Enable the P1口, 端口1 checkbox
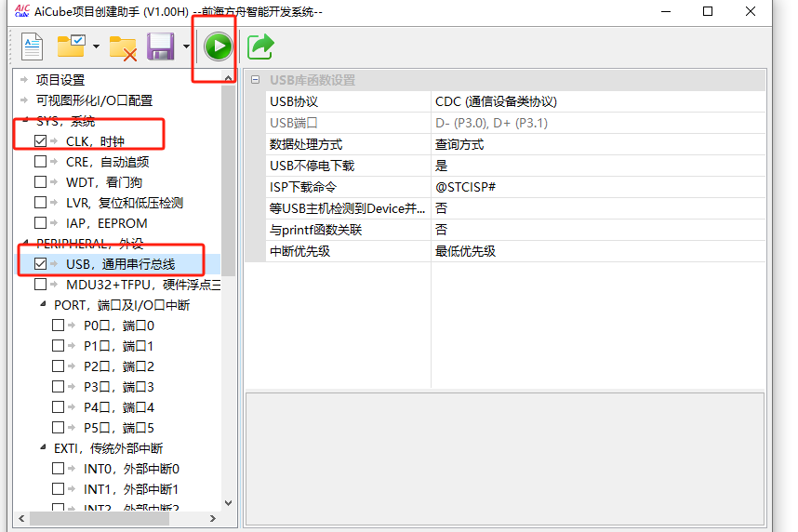798x532 pixels. [58, 345]
